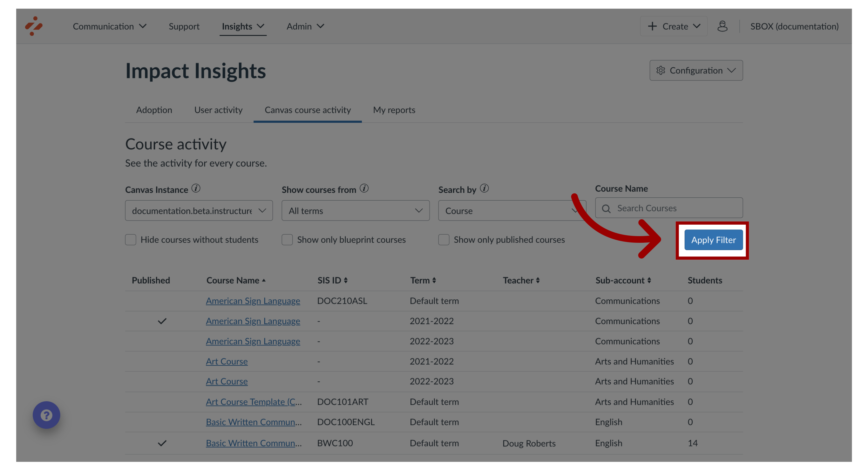Sort by Course Name column arrow
Screen dimensions: 868x470
click(x=264, y=280)
